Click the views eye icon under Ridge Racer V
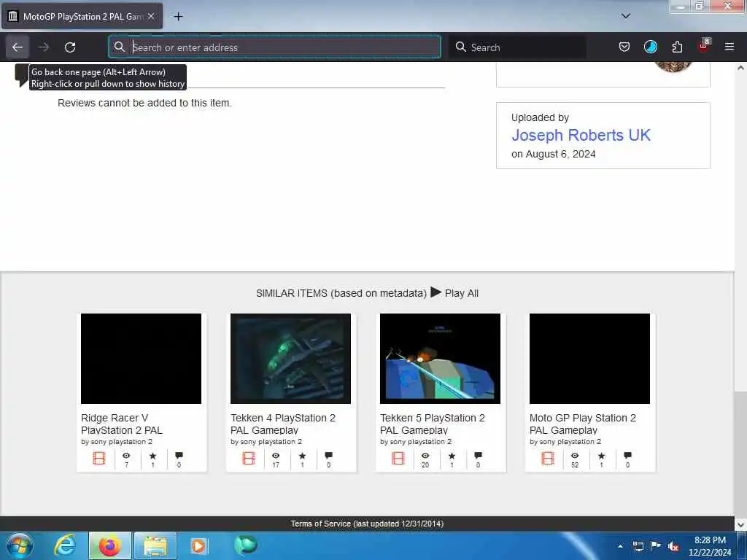 pos(126,456)
